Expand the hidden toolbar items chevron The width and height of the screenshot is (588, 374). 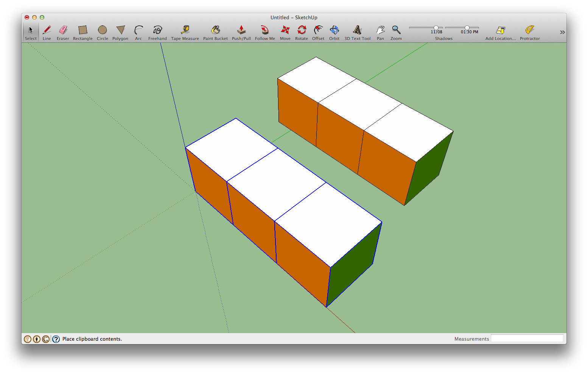[563, 32]
